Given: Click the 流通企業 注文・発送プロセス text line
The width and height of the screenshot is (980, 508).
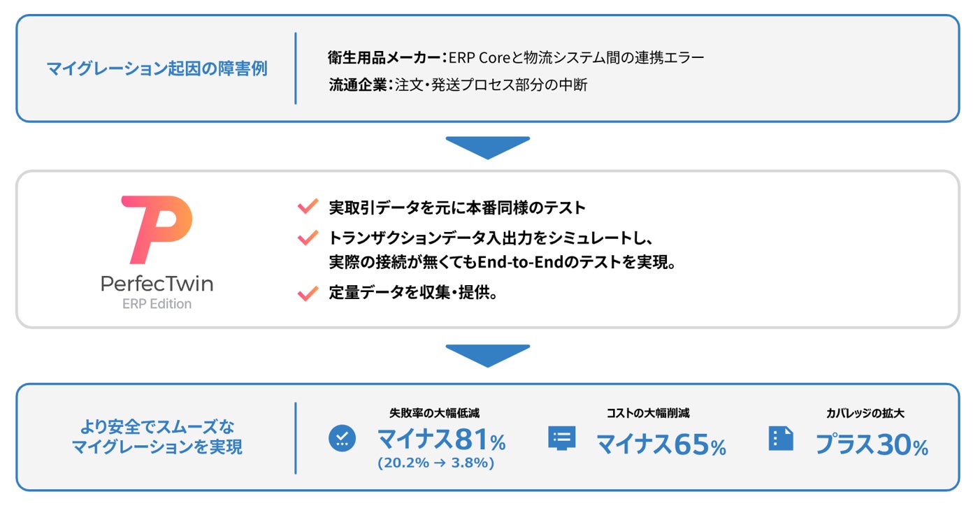Looking at the screenshot, I should tap(458, 85).
